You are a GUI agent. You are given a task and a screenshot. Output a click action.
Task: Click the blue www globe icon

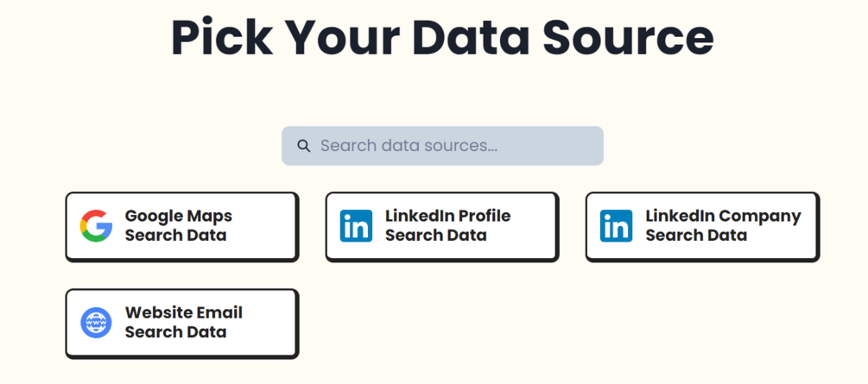97,323
